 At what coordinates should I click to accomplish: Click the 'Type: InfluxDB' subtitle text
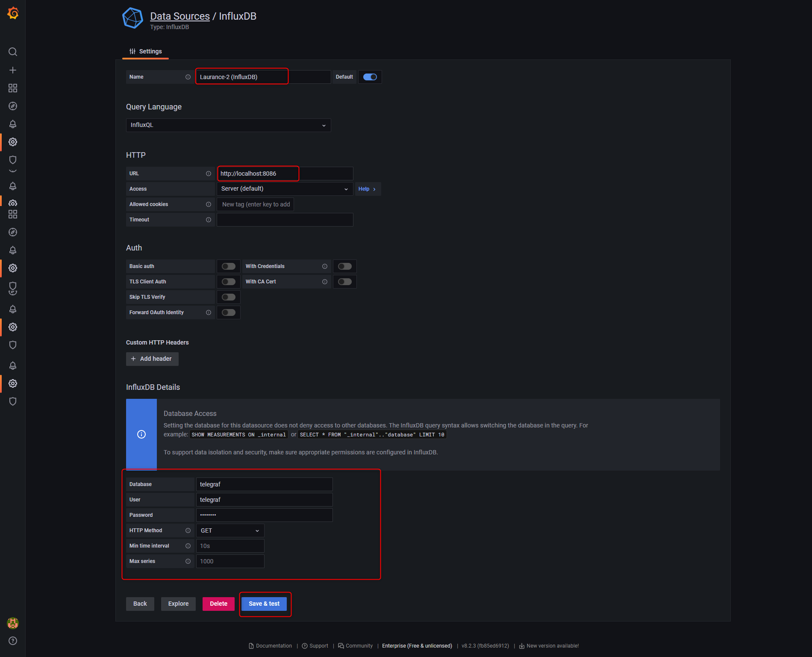click(170, 27)
